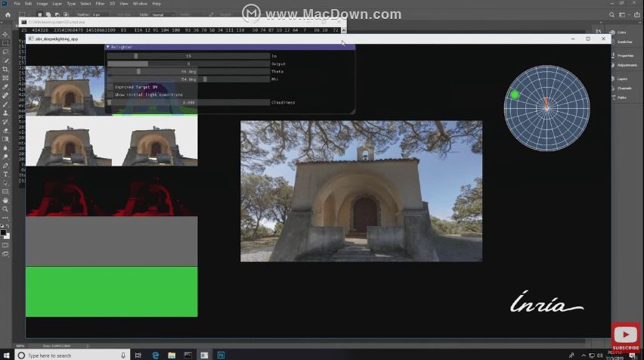The image size is (644, 360).
Task: Click the Windows search box
Action: (73, 355)
